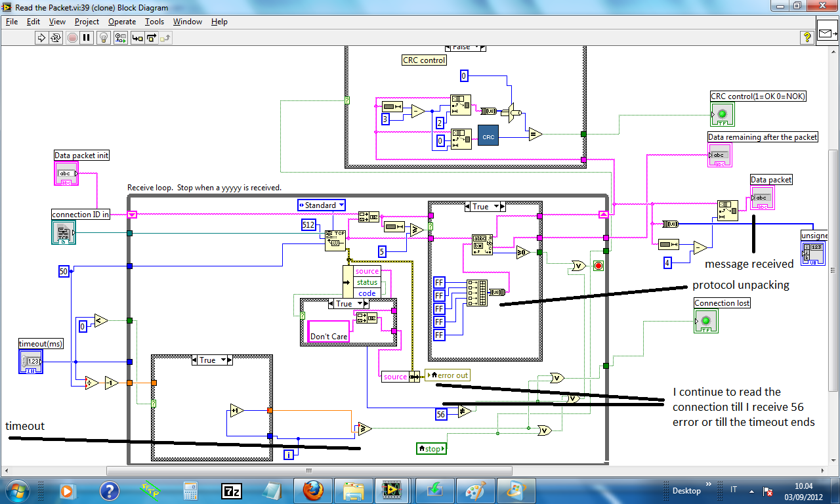Open the File menu
This screenshot has width=840, height=504.
[12, 22]
